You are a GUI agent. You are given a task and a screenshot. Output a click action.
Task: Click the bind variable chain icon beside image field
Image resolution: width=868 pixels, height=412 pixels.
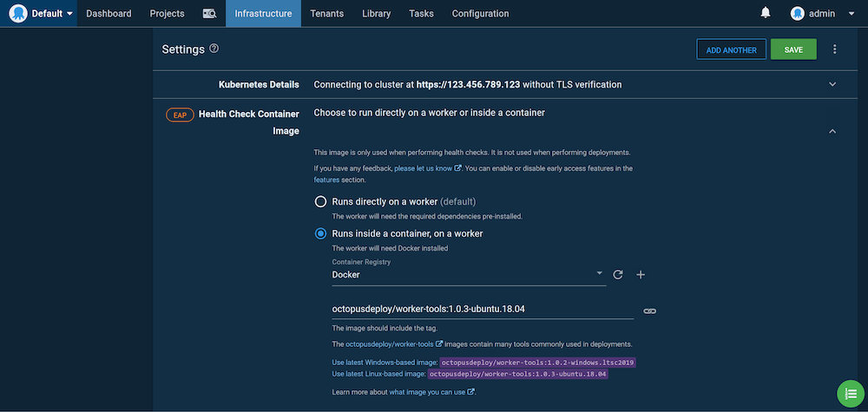click(650, 311)
